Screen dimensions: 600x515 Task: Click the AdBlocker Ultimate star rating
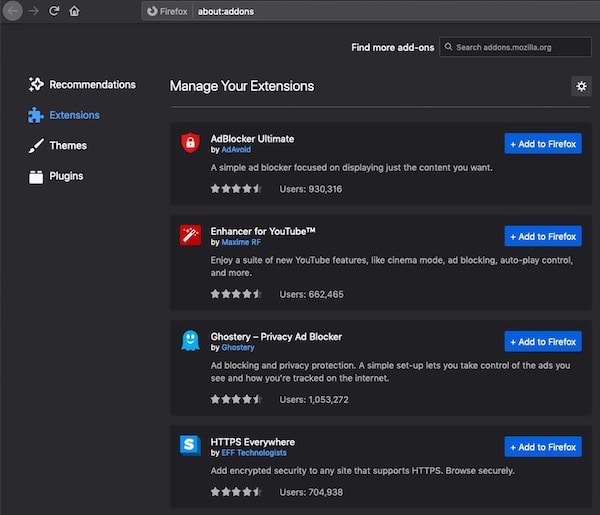click(x=236, y=189)
